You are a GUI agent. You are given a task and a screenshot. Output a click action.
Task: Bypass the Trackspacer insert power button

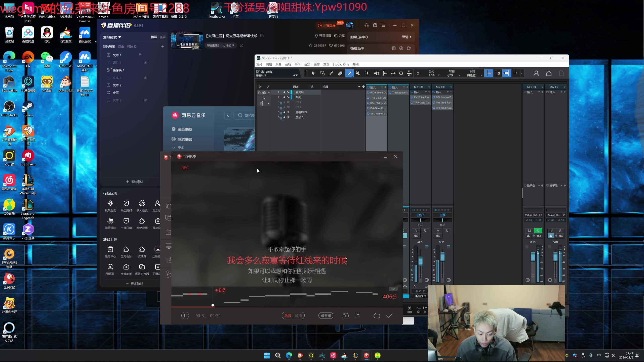coord(390,93)
